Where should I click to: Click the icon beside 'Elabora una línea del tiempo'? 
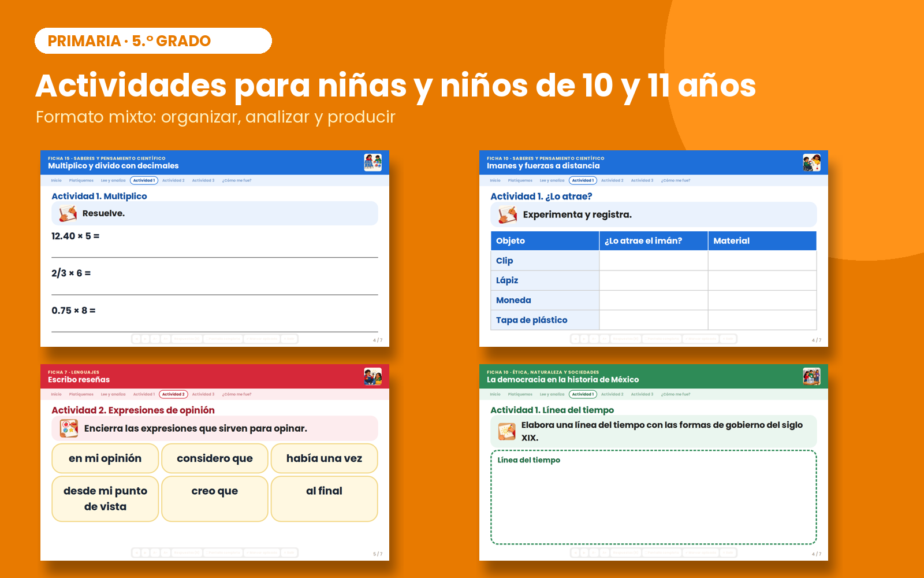pos(507,431)
